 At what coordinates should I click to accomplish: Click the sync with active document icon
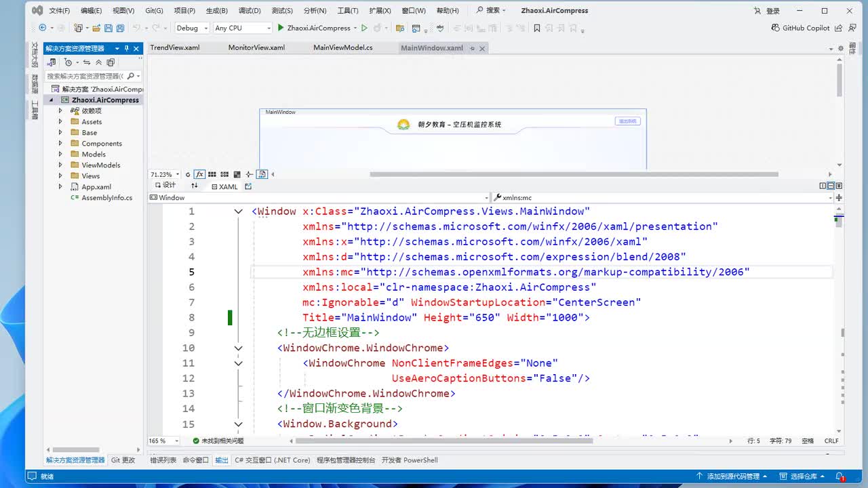(87, 62)
